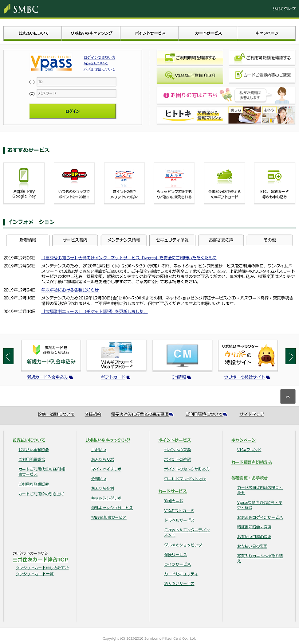Screen dimensions: 299x644
Task: Select the My Pay-su Ribo service icon
Action: [x=124, y=176]
